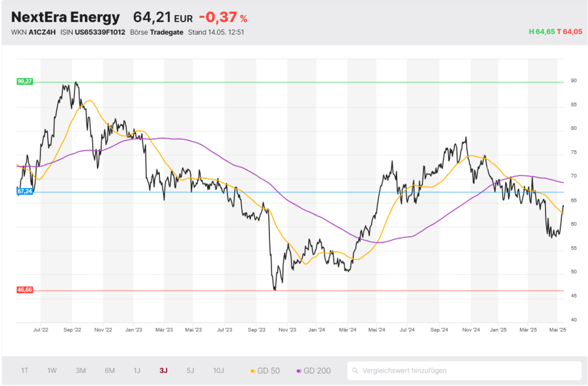Show the 3M chart period

81,371
